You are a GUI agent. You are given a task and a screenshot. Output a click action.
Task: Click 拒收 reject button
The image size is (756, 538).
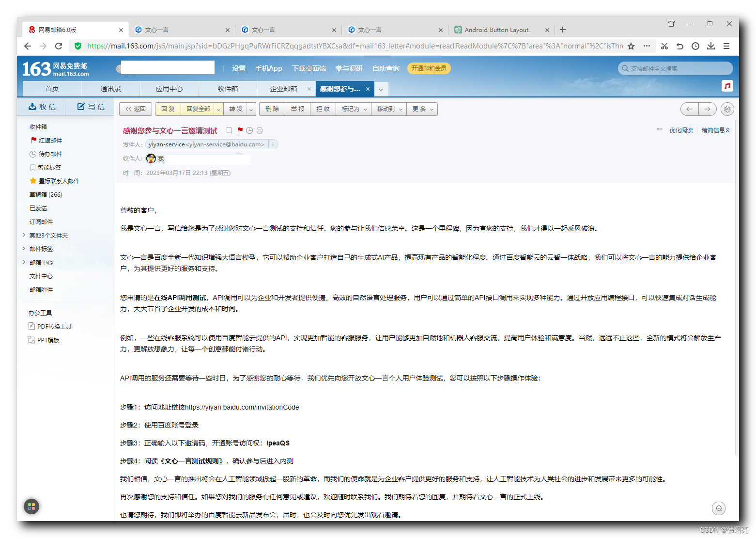click(x=323, y=109)
